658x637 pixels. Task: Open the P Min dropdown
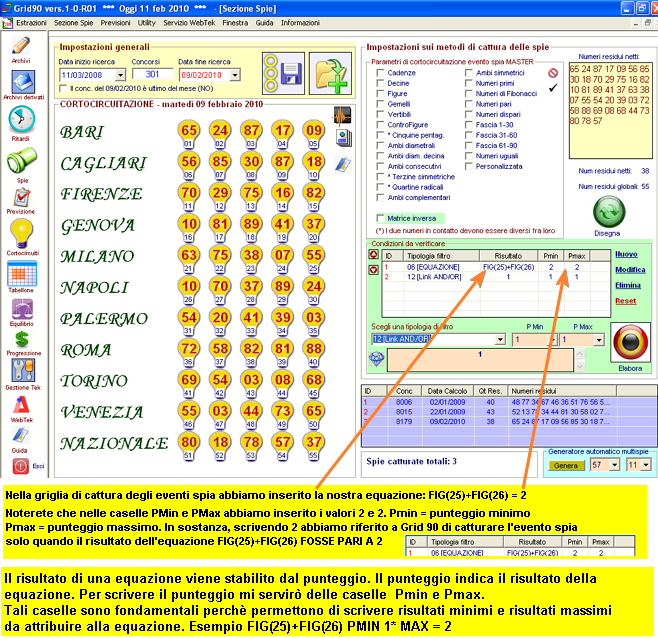coord(553,340)
